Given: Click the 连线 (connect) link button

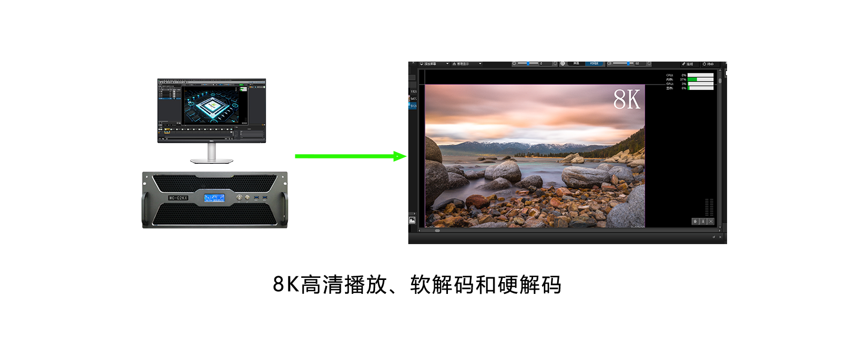Looking at the screenshot, I should tap(687, 64).
